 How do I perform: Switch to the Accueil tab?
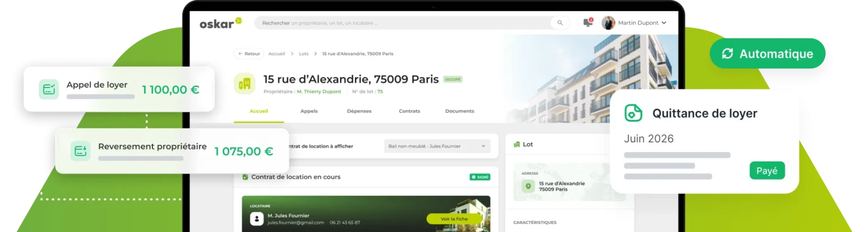point(259,111)
